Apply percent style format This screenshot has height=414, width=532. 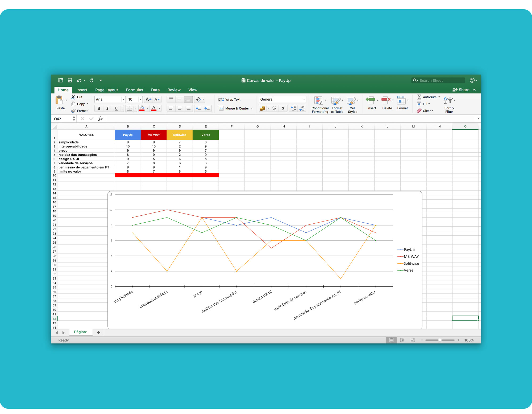coord(274,108)
